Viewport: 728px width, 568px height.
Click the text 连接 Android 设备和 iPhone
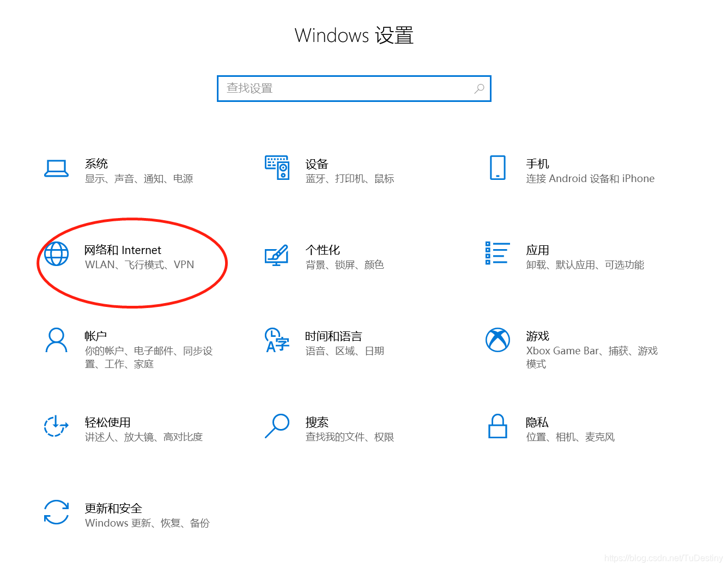591,179
